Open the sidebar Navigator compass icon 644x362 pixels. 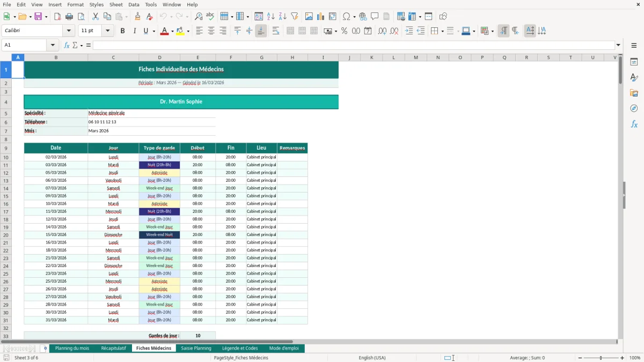click(634, 108)
